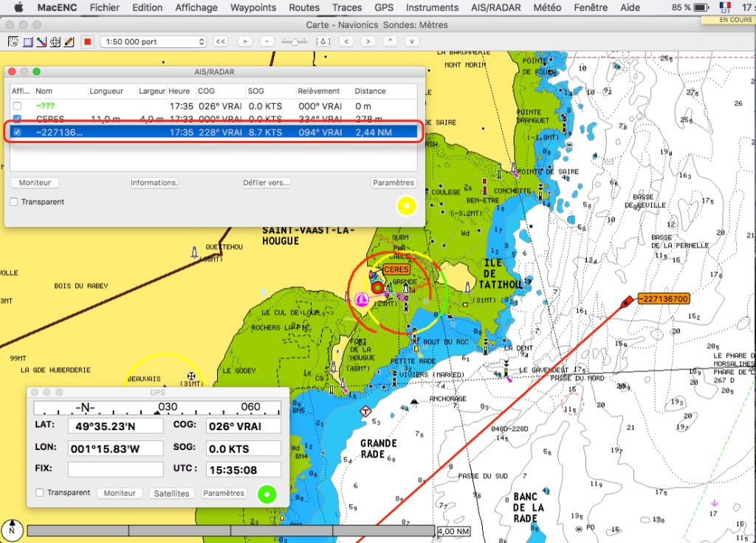This screenshot has height=543, width=756.
Task: Click the Défiler vers... button
Action: tap(266, 182)
